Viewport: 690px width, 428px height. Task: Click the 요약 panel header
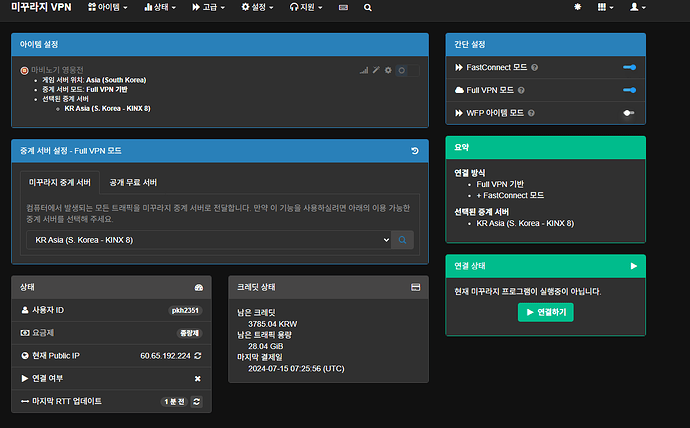(546, 147)
